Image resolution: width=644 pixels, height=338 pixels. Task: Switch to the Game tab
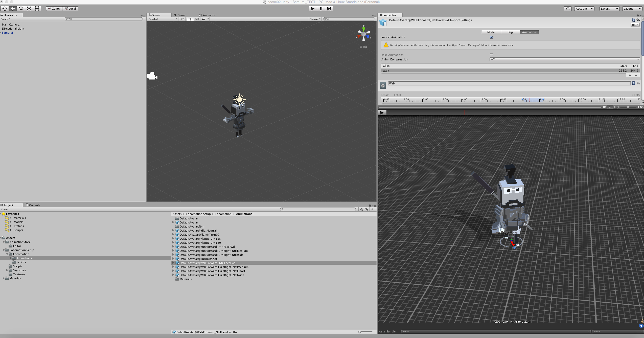pyautogui.click(x=180, y=15)
